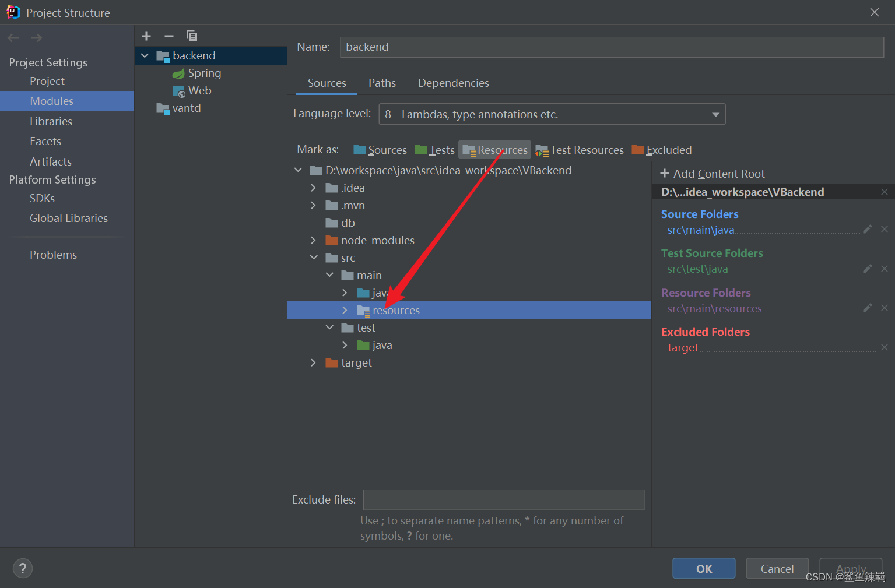Edit the src\main\java source folder properties

(x=868, y=229)
